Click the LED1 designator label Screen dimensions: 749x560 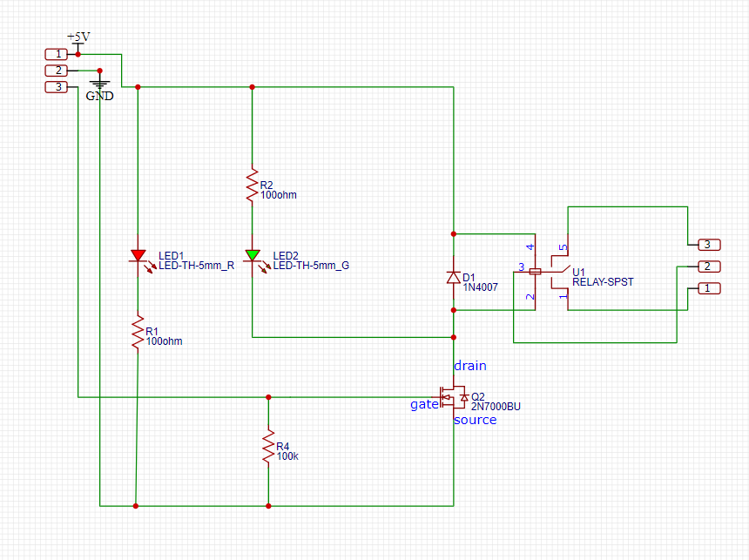click(171, 256)
